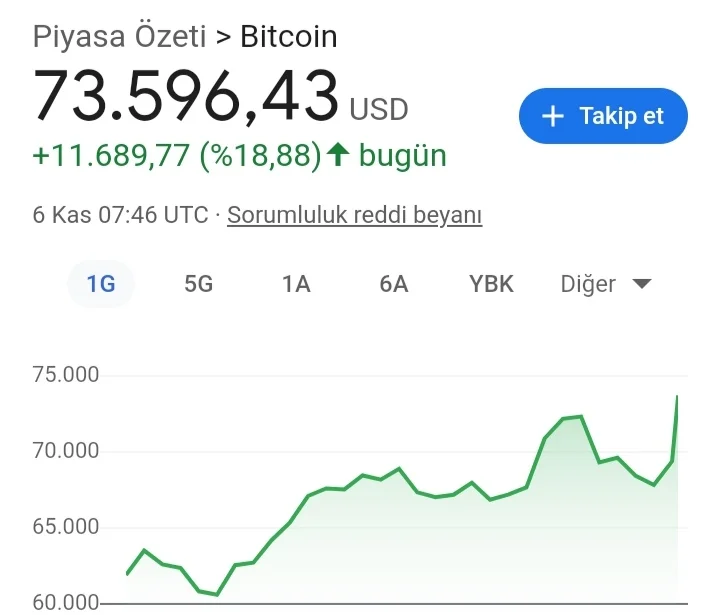Show the YBK year-to-date range
Image resolution: width=720 pixels, height=615 pixels.
[491, 284]
